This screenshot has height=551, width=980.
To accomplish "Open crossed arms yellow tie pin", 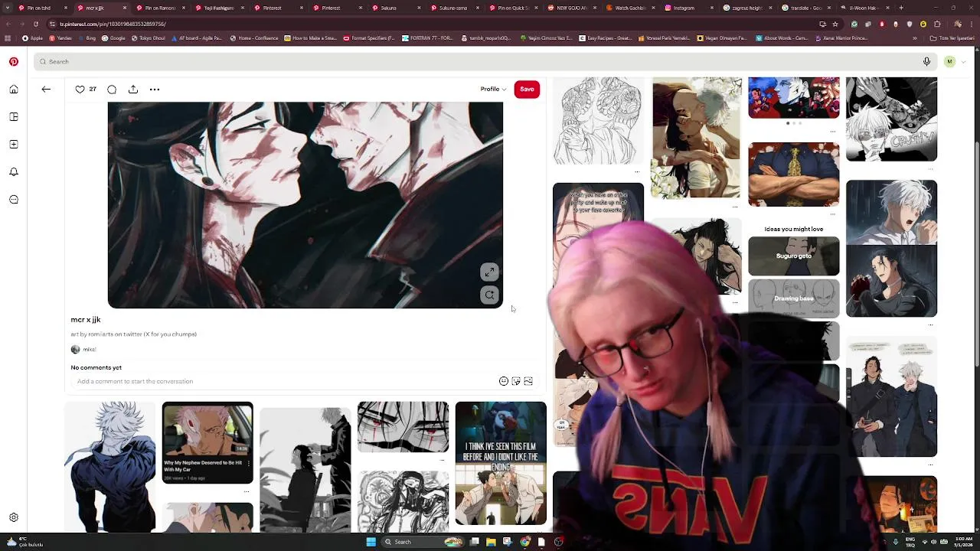I will (x=793, y=174).
